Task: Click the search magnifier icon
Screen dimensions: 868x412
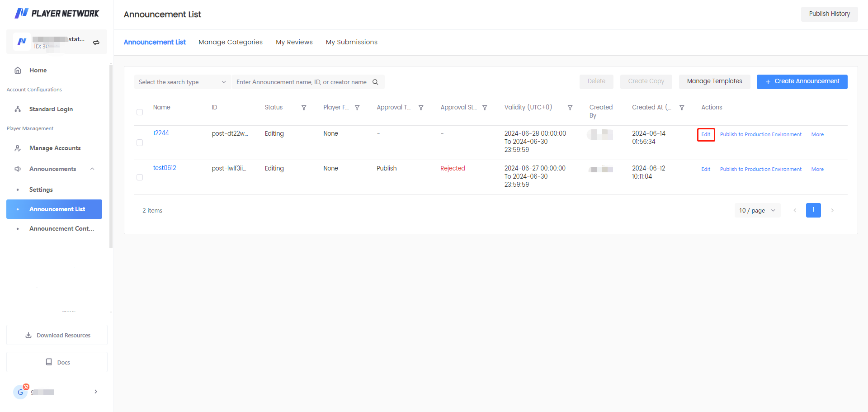Action: pyautogui.click(x=375, y=82)
